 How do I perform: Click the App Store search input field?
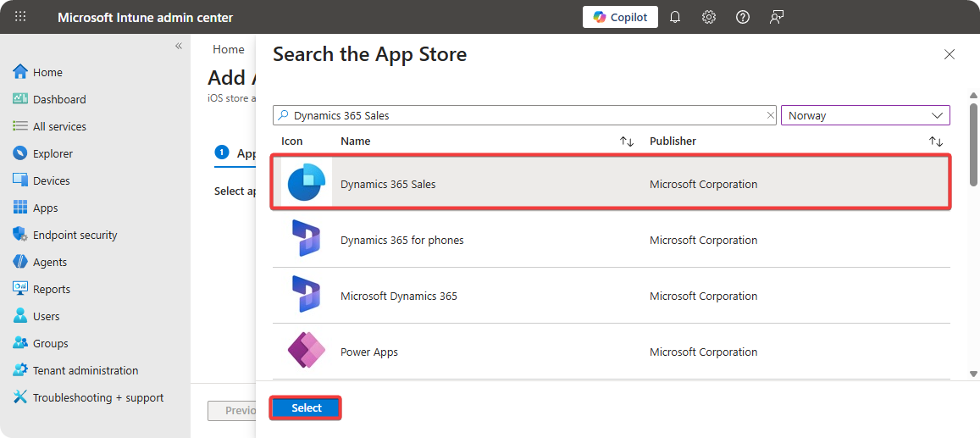[x=525, y=115]
